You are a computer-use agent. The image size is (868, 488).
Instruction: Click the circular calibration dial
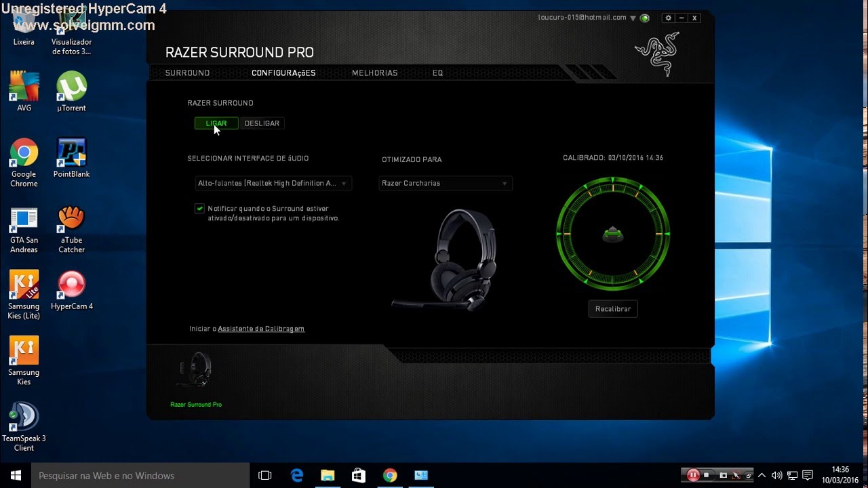612,234
